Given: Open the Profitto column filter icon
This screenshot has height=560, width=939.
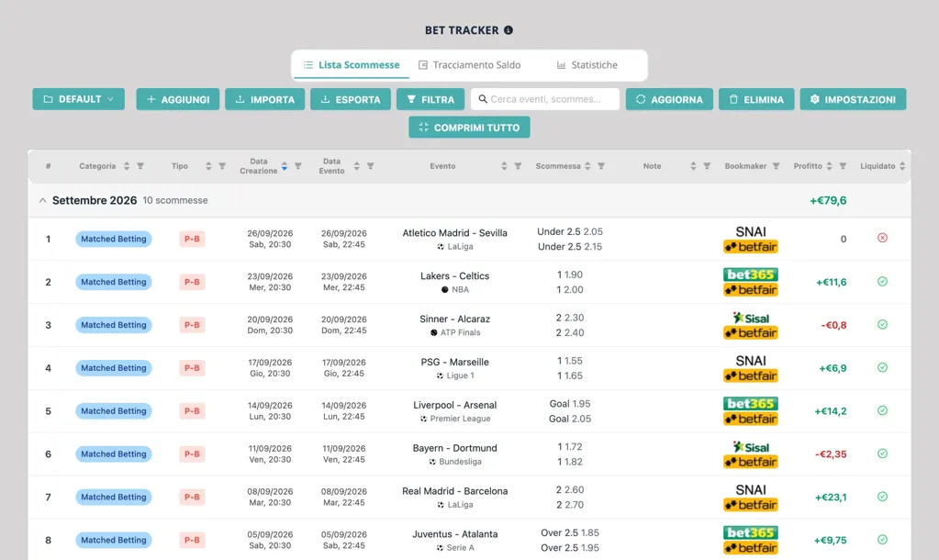Looking at the screenshot, I should pyautogui.click(x=844, y=166).
